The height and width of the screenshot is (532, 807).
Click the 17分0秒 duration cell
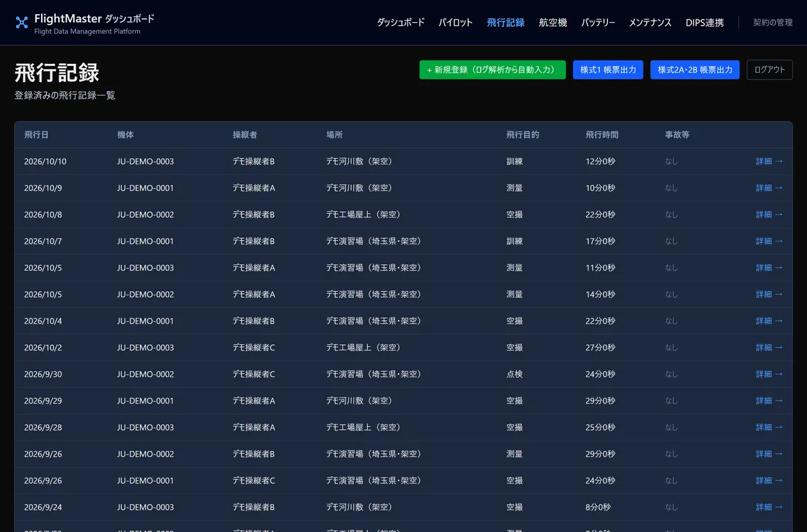coord(601,241)
